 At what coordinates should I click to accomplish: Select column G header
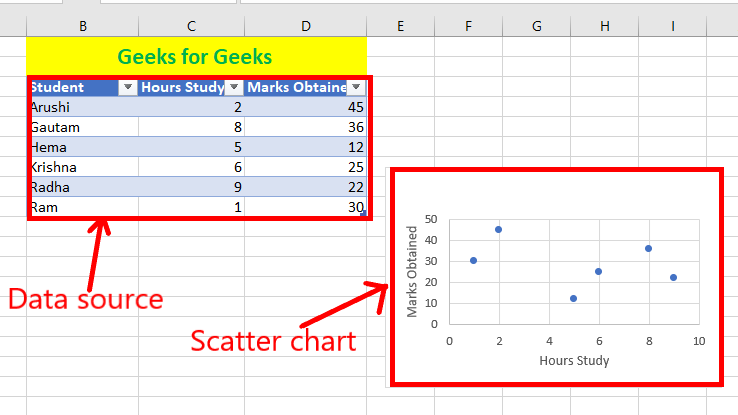[537, 26]
